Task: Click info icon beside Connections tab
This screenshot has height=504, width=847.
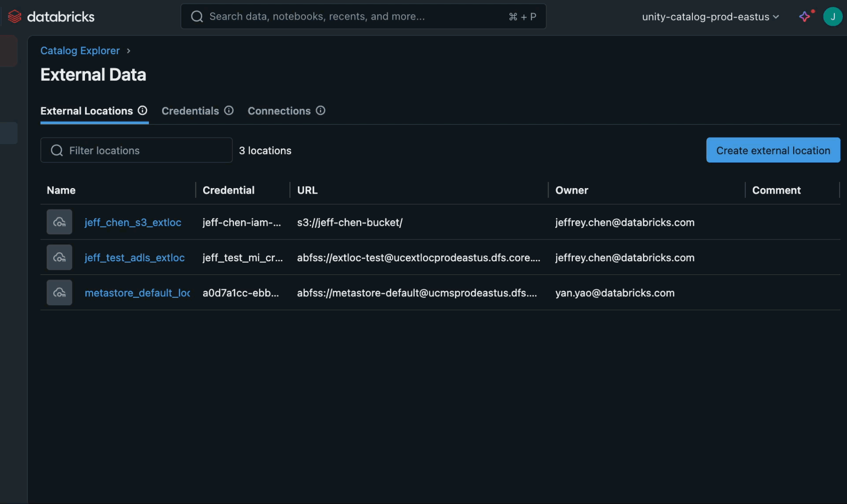Action: coord(320,111)
